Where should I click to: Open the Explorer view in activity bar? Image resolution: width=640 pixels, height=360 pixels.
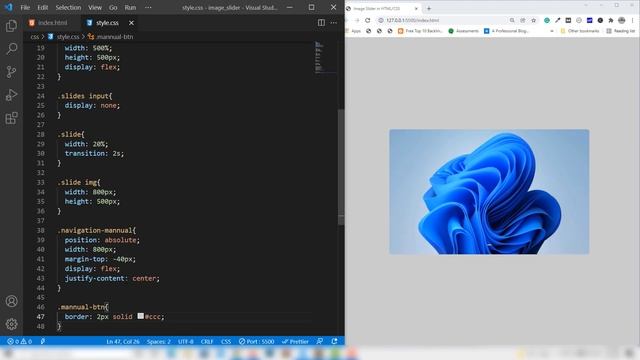(x=11, y=26)
